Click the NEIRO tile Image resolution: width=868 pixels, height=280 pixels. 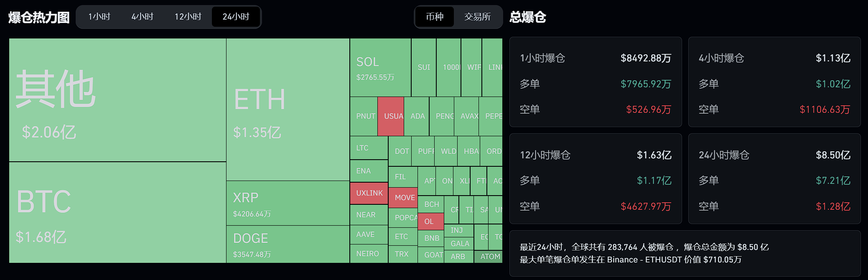(369, 254)
